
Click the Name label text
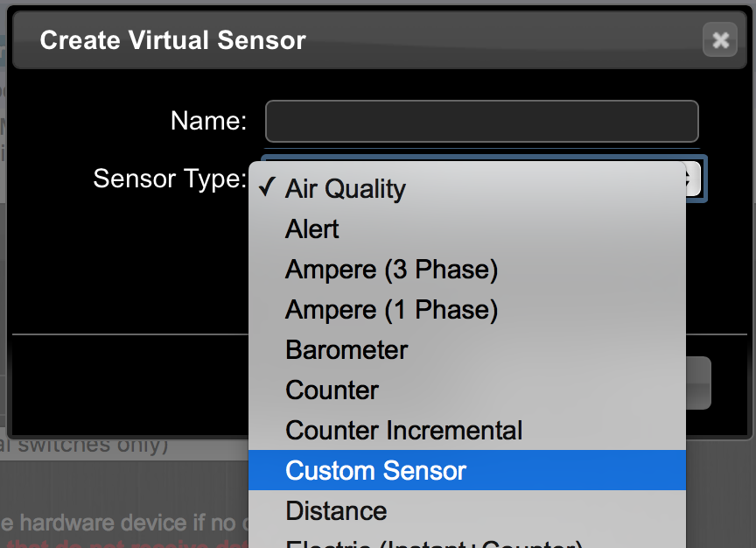[x=208, y=121]
